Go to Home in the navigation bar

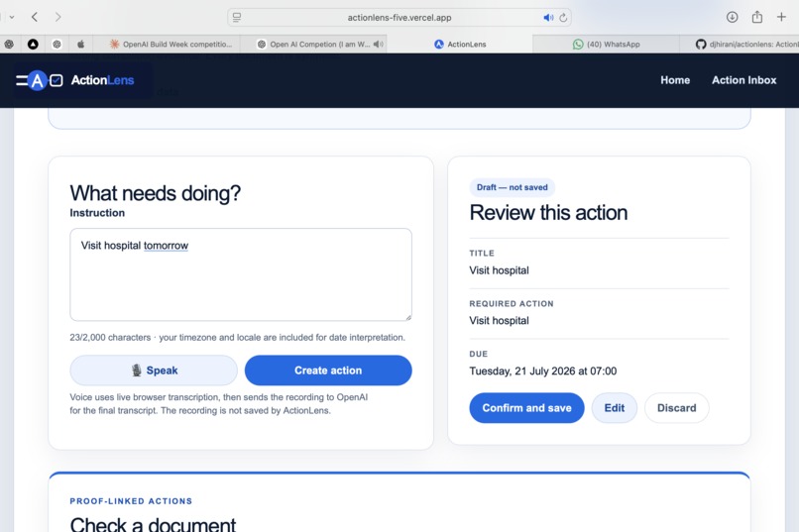(675, 80)
